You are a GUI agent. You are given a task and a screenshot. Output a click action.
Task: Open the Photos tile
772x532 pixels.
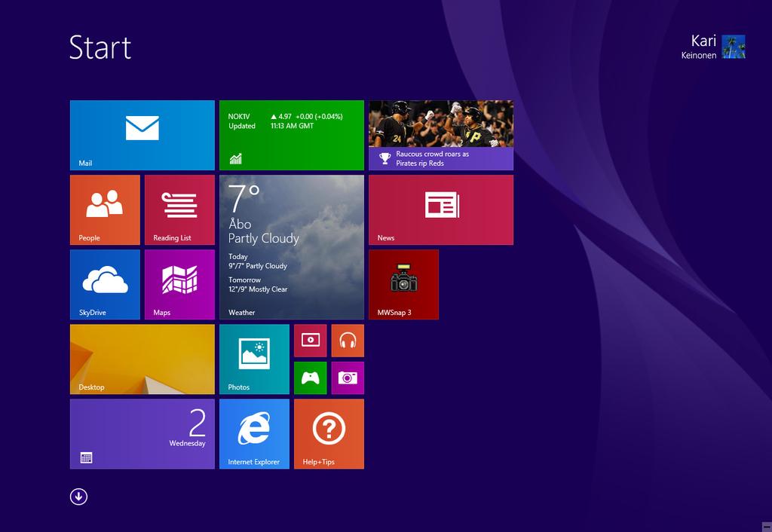(255, 359)
